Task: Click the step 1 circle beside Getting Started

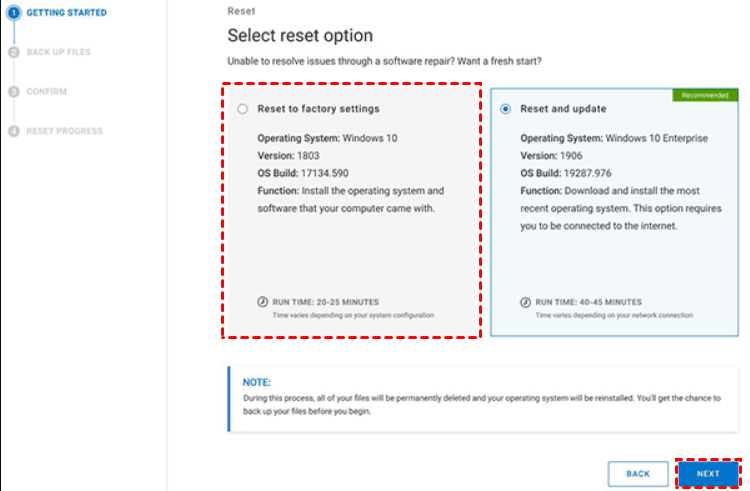Action: [14, 12]
